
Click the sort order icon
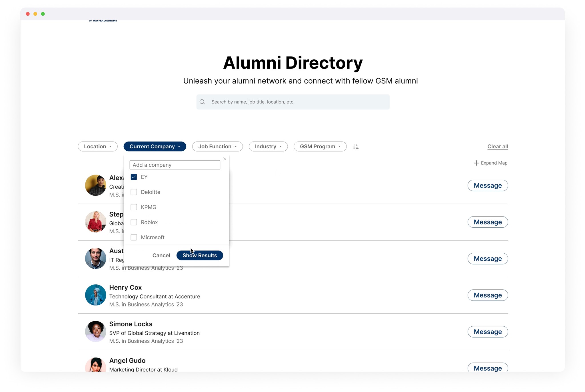tap(355, 146)
